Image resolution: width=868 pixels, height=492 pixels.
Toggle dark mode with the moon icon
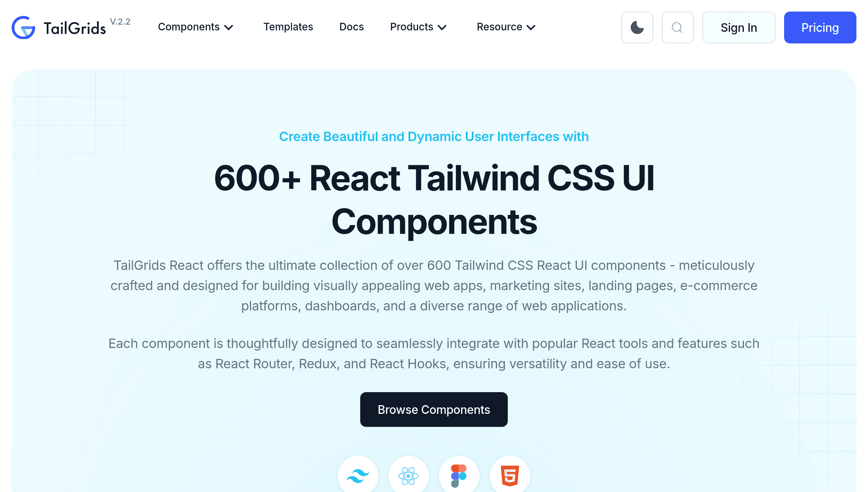[637, 27]
